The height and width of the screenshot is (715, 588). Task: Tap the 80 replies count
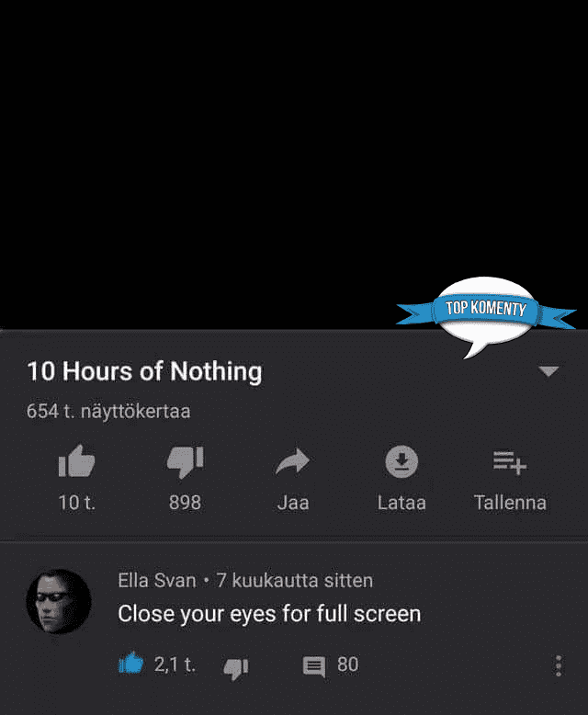tap(347, 664)
